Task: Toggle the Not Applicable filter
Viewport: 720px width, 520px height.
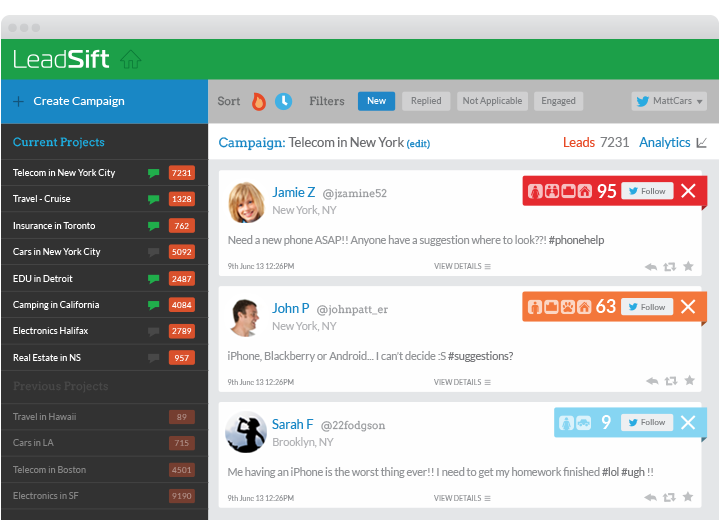Action: coord(492,101)
